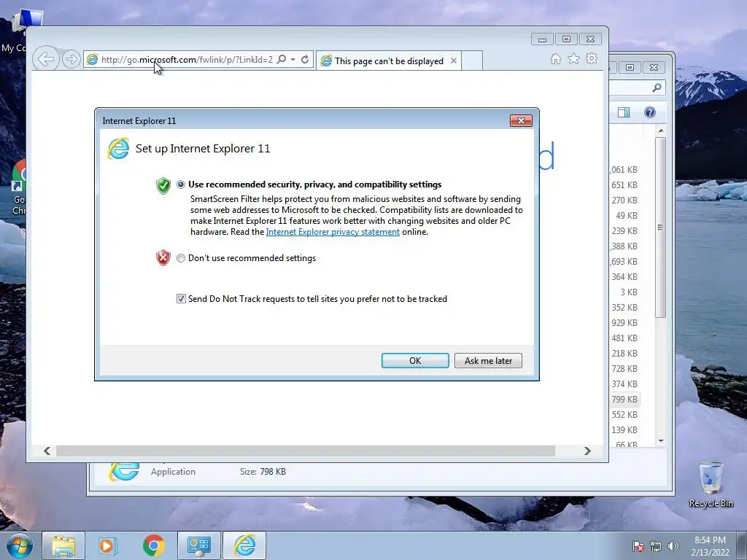The height and width of the screenshot is (560, 747).
Task: Open the IE Home icon
Action: (555, 58)
